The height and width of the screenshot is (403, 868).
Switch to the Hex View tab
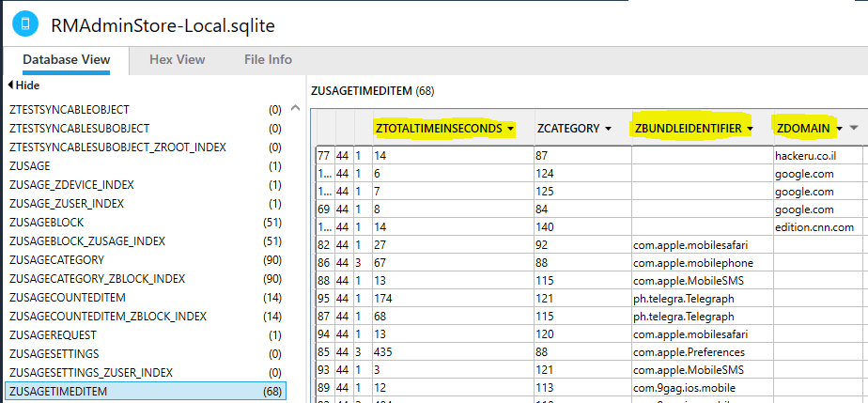pos(177,59)
